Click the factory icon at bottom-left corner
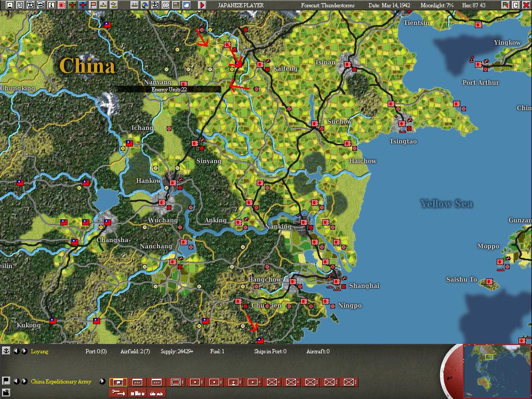This screenshot has width=532, height=399. pyautogui.click(x=6, y=393)
